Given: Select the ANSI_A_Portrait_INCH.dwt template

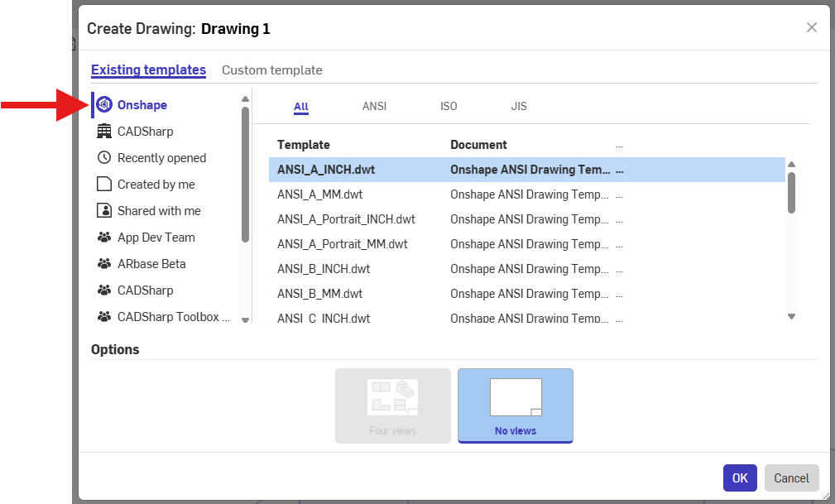Looking at the screenshot, I should 526,219.
